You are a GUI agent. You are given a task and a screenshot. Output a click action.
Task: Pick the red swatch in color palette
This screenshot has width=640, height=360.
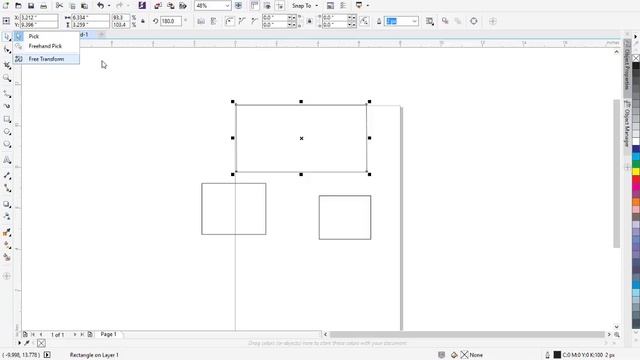click(x=636, y=180)
